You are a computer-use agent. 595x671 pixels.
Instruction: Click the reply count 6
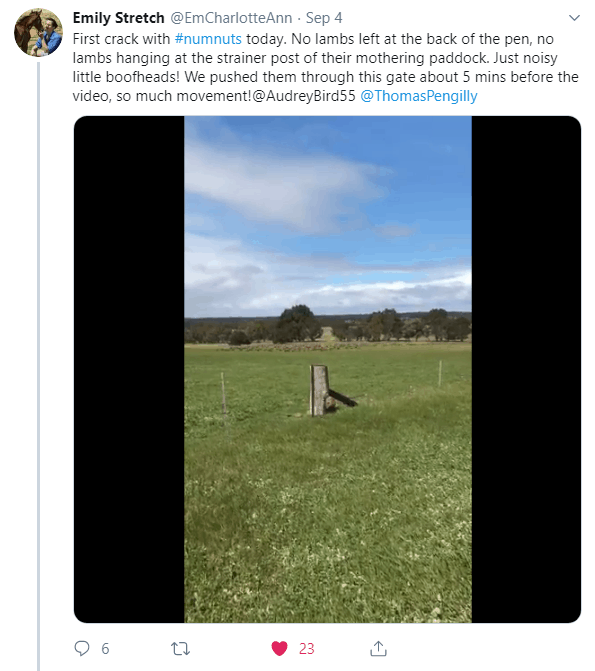click(x=105, y=649)
